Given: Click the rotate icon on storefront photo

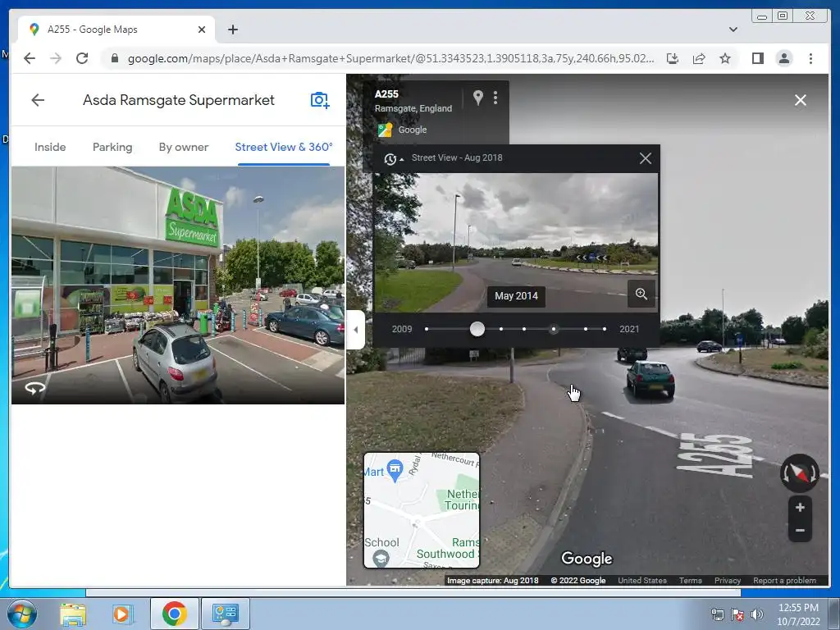Looking at the screenshot, I should [34, 388].
